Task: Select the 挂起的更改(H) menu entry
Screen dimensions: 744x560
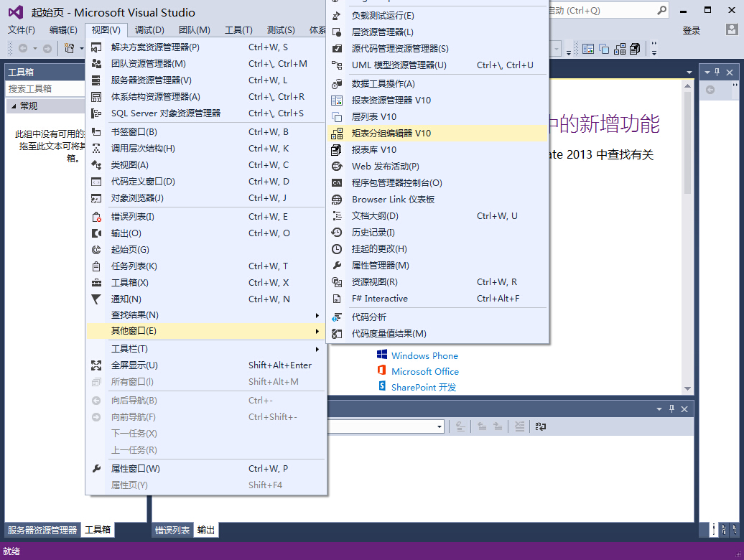Action: click(437, 249)
